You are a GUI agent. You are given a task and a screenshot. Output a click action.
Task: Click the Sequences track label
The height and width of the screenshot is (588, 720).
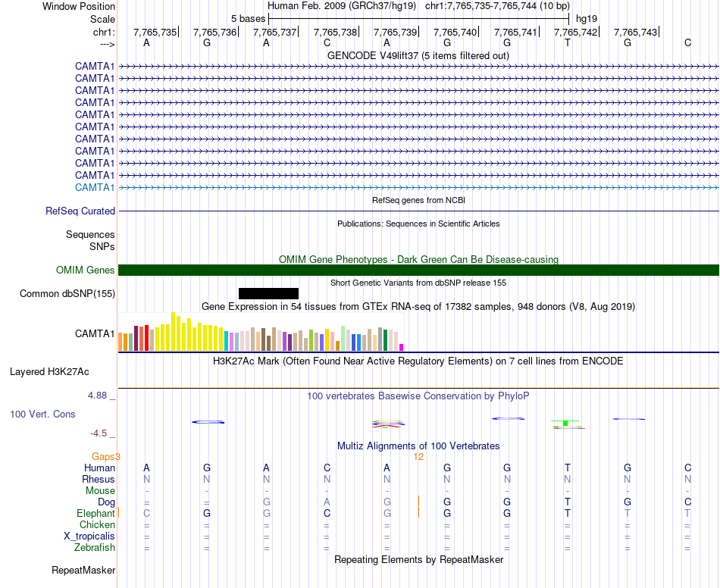tap(90, 235)
